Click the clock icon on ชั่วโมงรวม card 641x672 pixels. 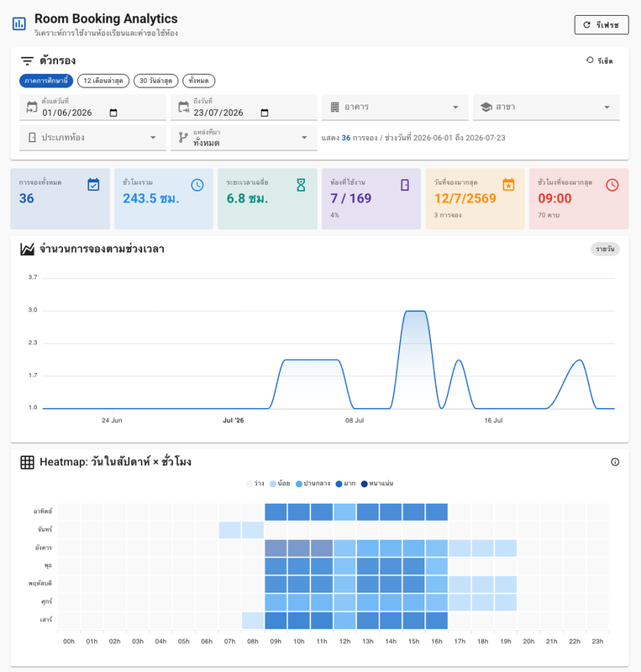(x=197, y=185)
